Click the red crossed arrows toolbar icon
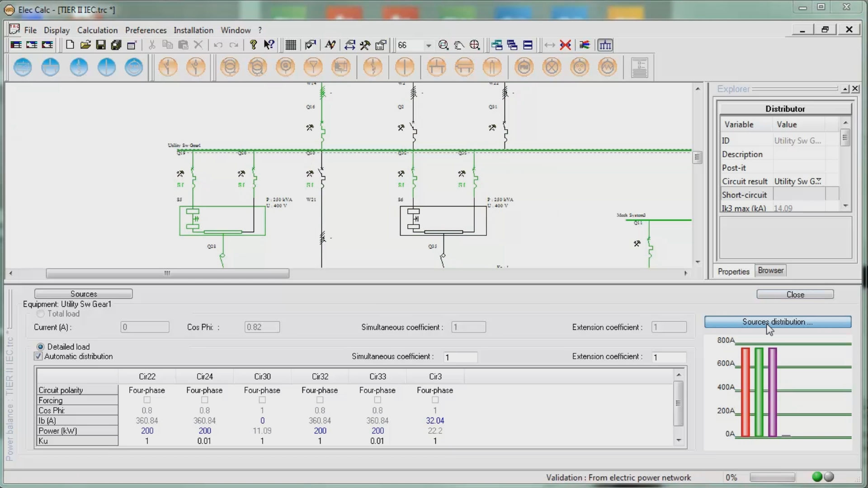Screen dimensions: 868x488 point(565,45)
